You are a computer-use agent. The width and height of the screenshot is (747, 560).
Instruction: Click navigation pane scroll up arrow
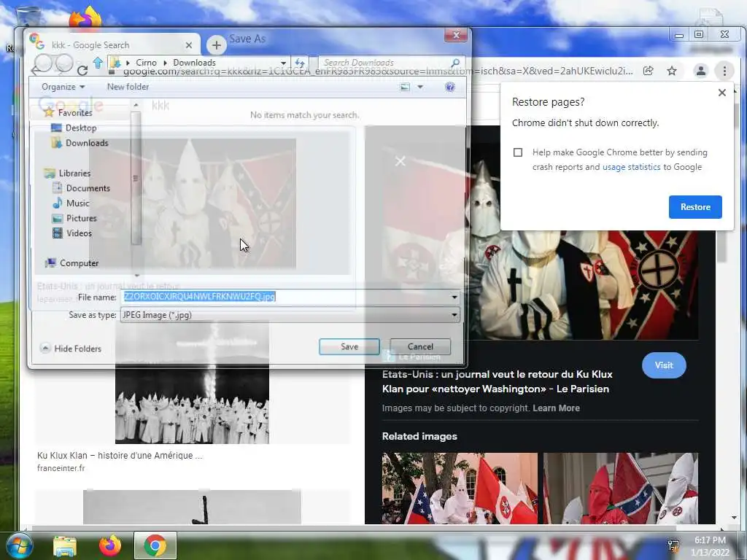136,105
